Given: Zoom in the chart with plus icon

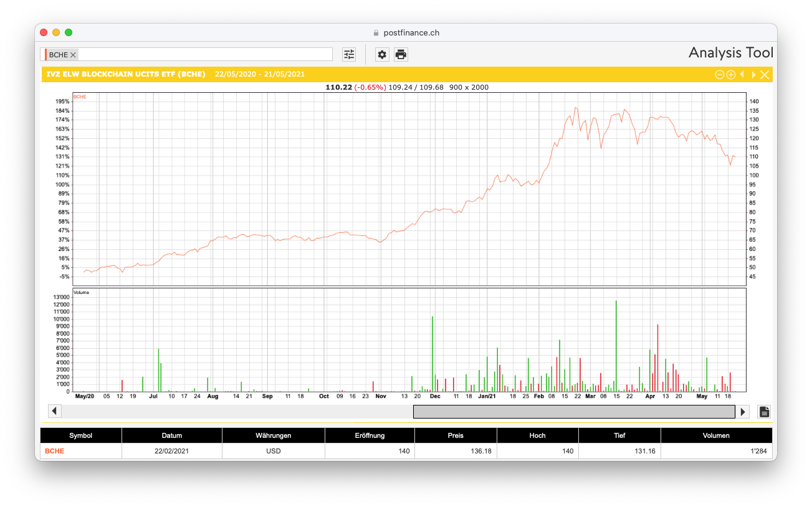Looking at the screenshot, I should (731, 75).
